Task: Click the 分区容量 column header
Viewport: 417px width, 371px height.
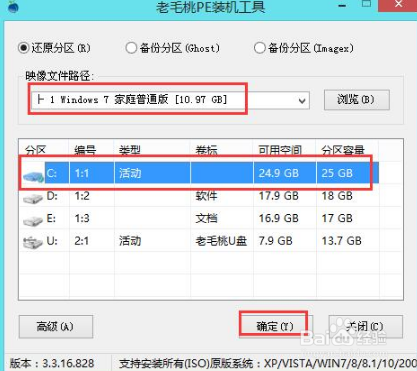Action: pos(347,150)
